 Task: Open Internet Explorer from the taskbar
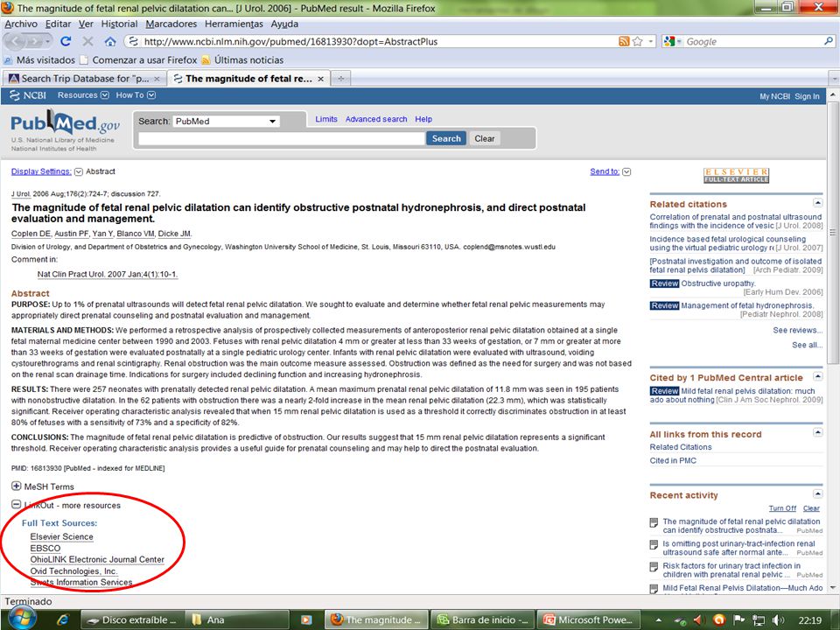(63, 619)
